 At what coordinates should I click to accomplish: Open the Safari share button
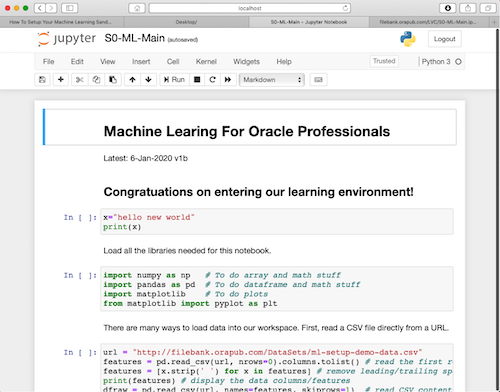coord(468,8)
